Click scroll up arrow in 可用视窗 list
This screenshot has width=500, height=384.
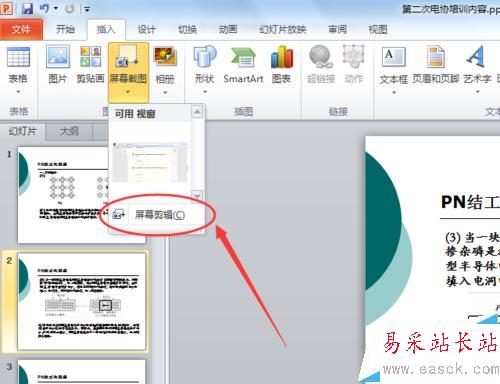[197, 112]
